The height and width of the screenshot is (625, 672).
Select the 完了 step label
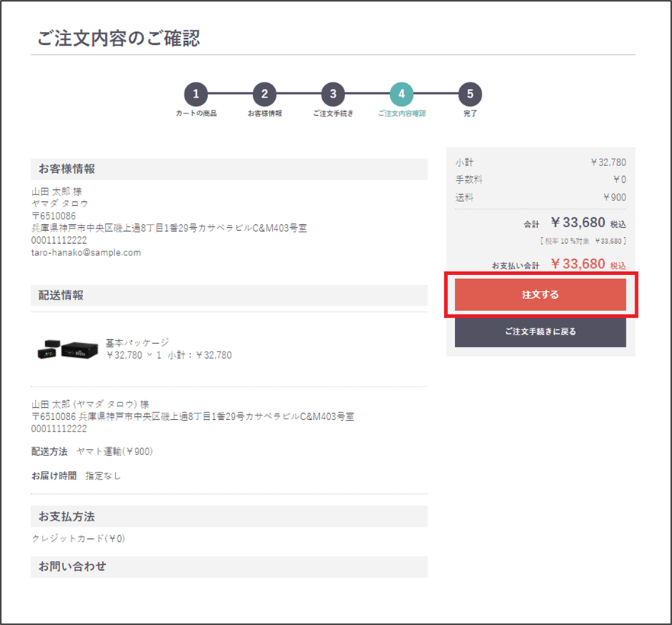pos(470,114)
